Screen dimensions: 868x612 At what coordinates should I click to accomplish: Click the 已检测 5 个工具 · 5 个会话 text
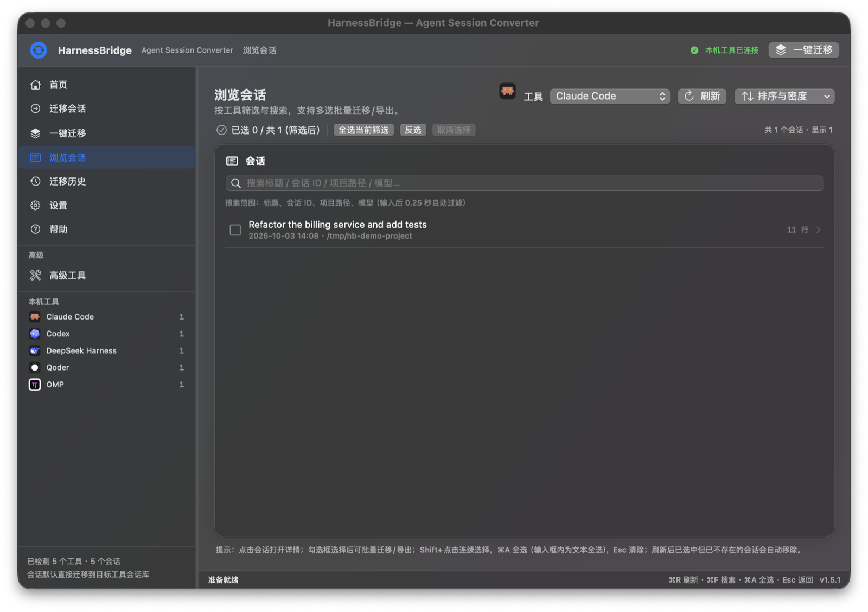[x=74, y=562]
